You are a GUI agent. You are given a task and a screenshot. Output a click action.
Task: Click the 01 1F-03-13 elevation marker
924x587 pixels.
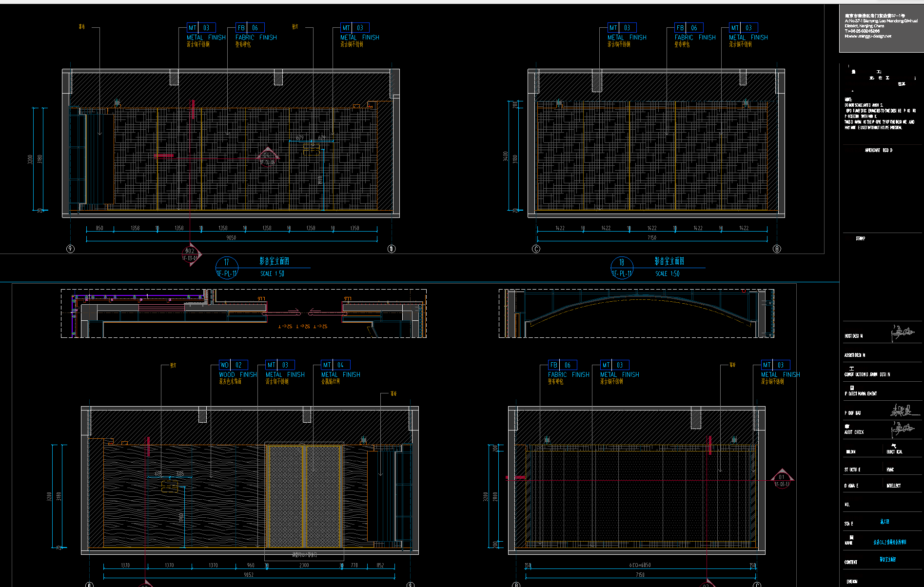(x=782, y=478)
